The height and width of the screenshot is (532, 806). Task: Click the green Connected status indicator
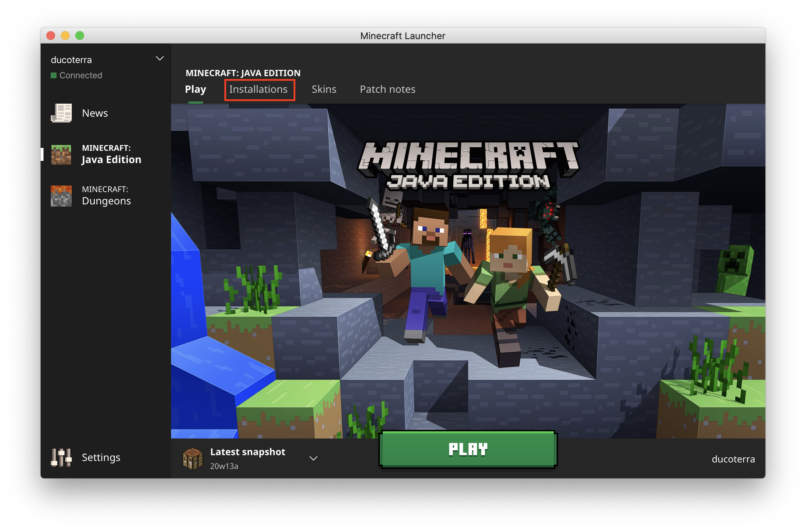click(54, 75)
